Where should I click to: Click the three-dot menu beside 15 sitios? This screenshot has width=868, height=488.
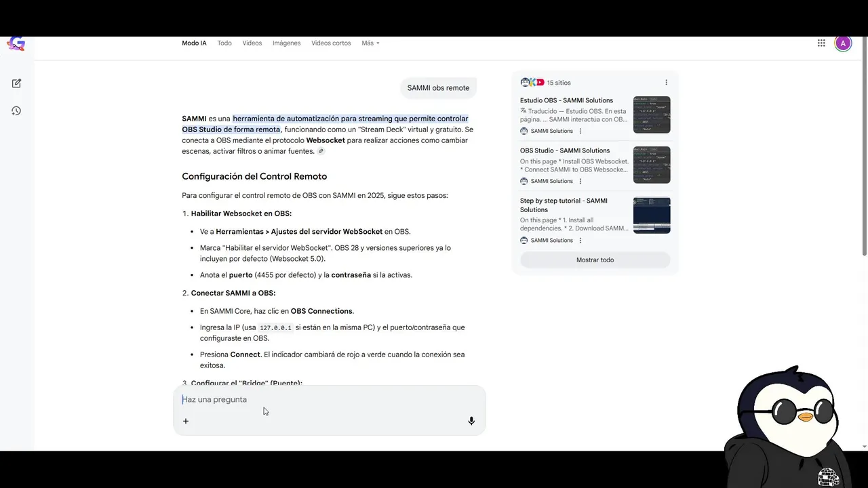(x=666, y=83)
